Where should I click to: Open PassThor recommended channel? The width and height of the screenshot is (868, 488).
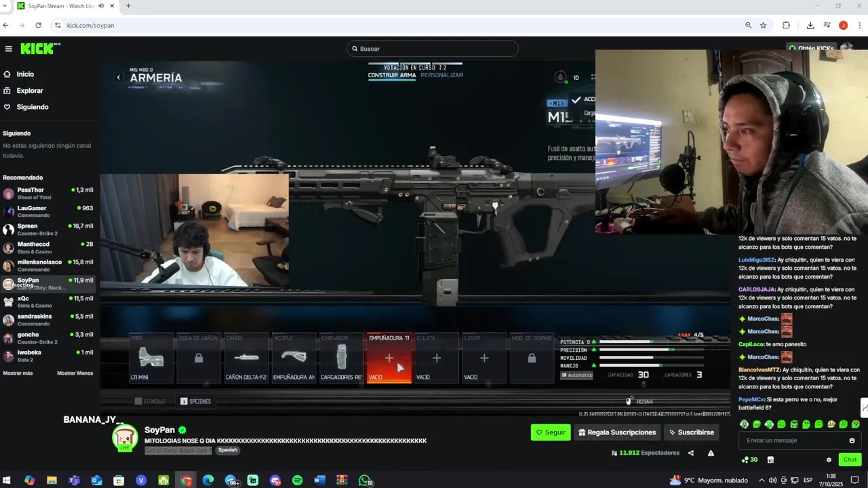pos(47,194)
